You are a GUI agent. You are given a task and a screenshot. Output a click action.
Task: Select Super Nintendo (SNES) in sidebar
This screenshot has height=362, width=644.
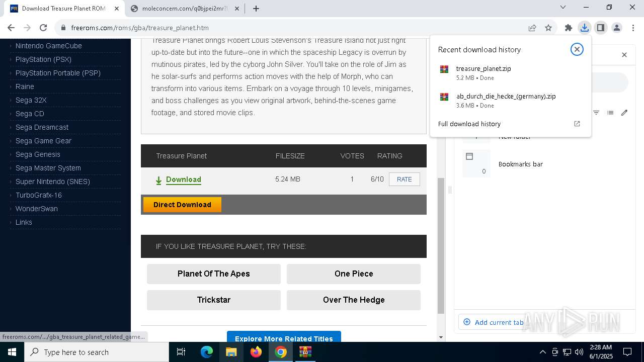coord(53,182)
